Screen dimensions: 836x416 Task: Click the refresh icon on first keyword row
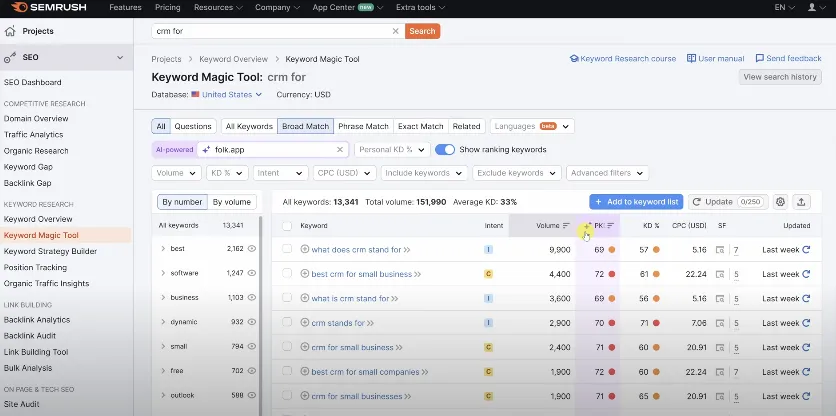click(806, 250)
